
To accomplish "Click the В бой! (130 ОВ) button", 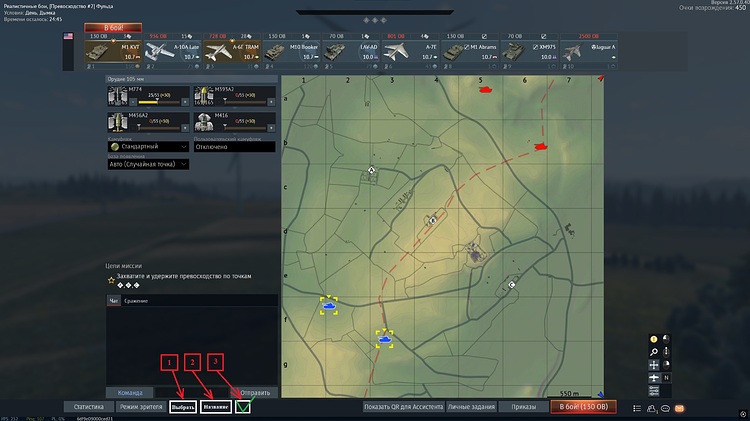I will (584, 407).
